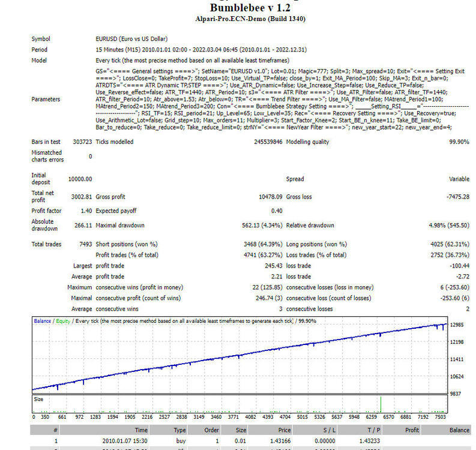The image size is (476, 450).
Task: Click the 'Equity' legend label on the chart
Action: click(x=63, y=321)
